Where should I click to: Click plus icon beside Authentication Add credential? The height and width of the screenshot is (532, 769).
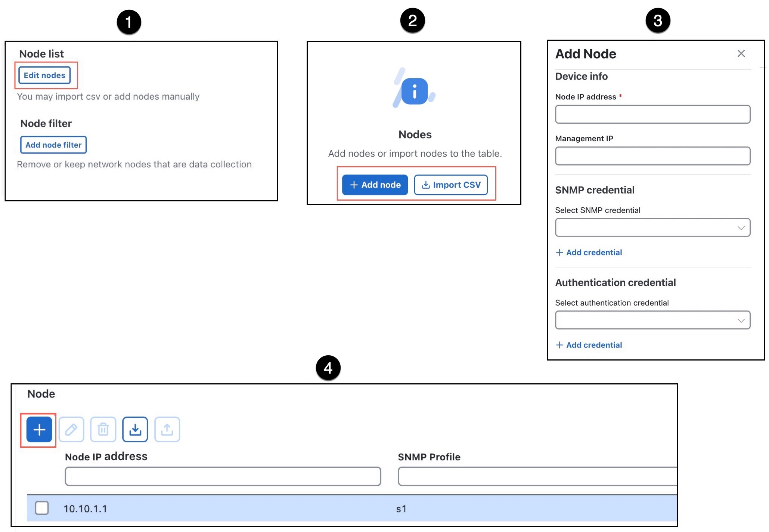(x=559, y=344)
